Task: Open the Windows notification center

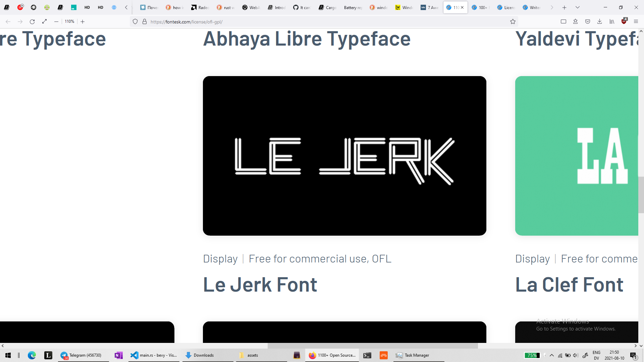Action: coord(633,355)
